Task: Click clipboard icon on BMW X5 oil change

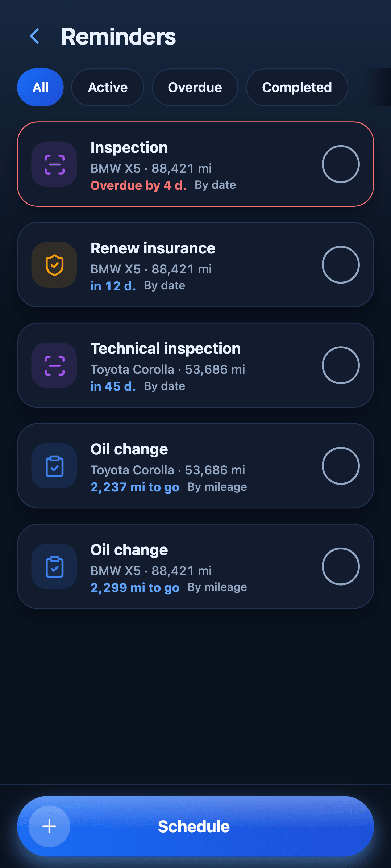Action: (54, 566)
